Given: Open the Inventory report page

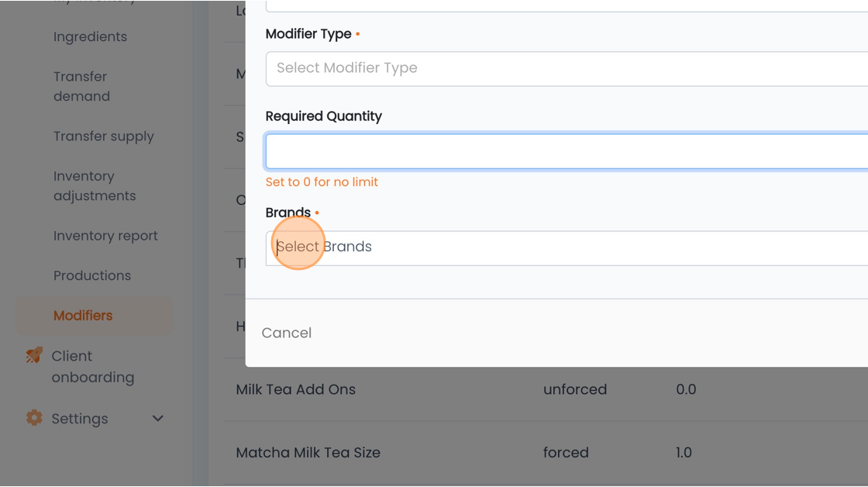Looking at the screenshot, I should tap(105, 236).
